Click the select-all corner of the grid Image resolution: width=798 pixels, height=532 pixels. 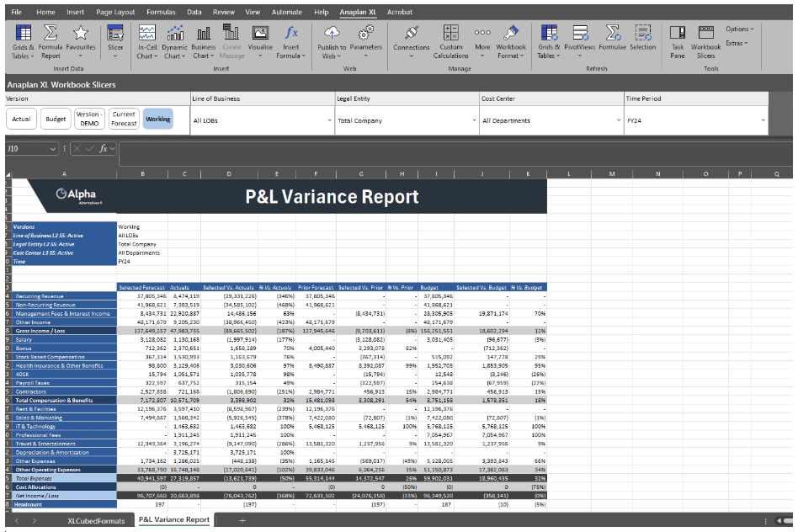click(8, 174)
